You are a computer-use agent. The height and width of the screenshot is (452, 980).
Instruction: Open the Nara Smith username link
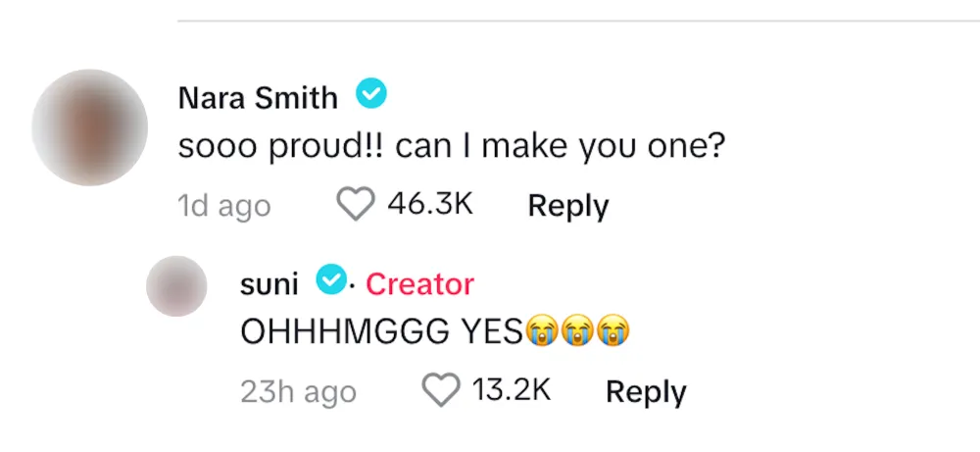tap(259, 97)
